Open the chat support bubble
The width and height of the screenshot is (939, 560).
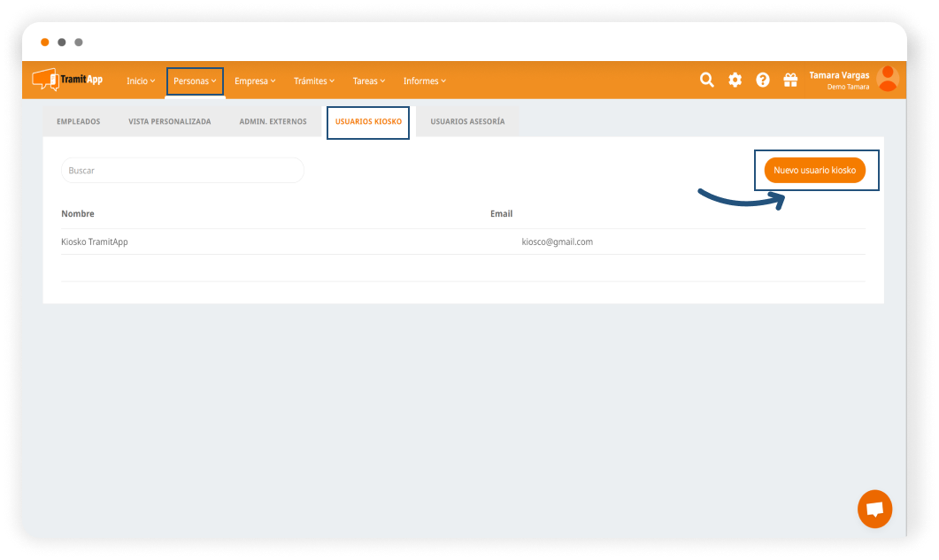point(874,509)
